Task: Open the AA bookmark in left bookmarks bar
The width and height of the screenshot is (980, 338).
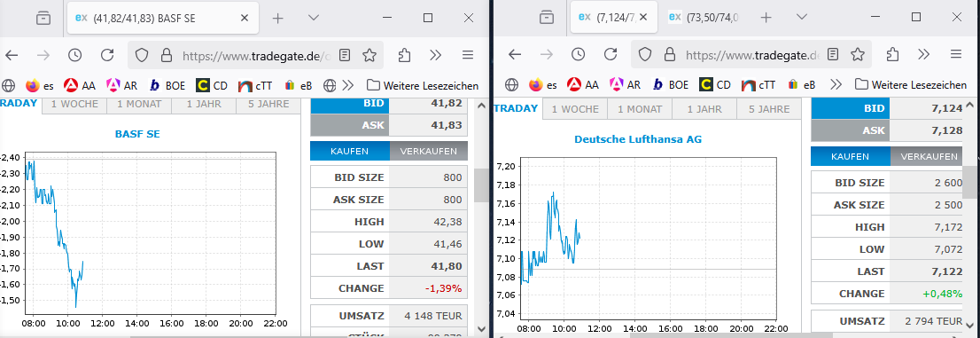Action: coord(81,85)
